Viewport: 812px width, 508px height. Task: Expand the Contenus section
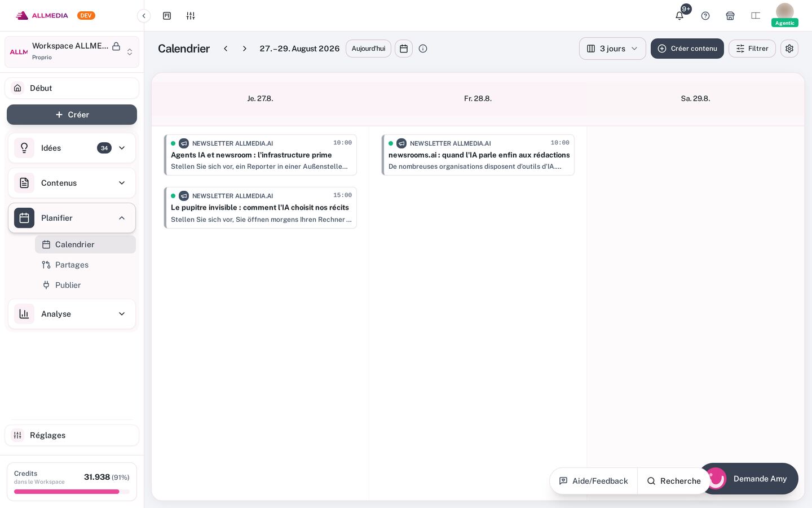[x=72, y=183]
